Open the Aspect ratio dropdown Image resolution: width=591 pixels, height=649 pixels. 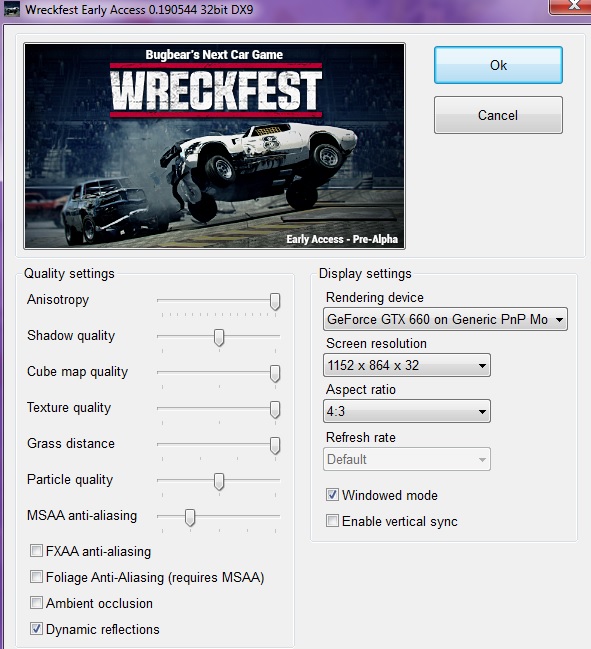pyautogui.click(x=407, y=411)
